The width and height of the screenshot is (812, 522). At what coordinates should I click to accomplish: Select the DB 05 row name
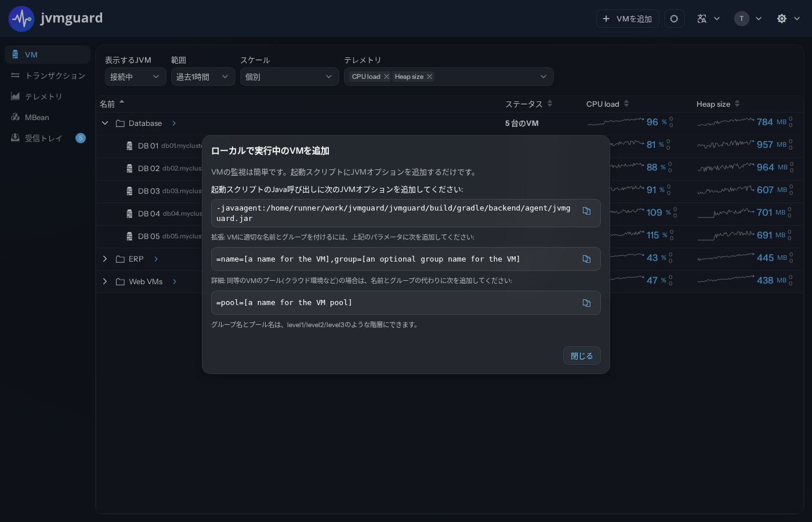pos(148,236)
